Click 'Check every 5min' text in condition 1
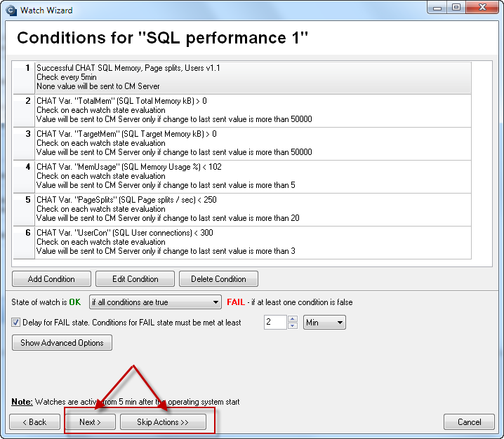 pos(67,77)
